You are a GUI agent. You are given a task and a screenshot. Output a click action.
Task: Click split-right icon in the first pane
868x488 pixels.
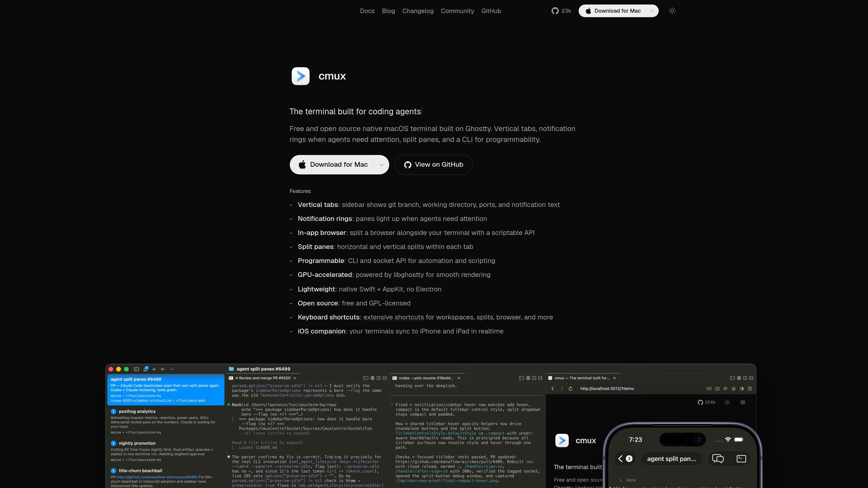[x=378, y=378]
